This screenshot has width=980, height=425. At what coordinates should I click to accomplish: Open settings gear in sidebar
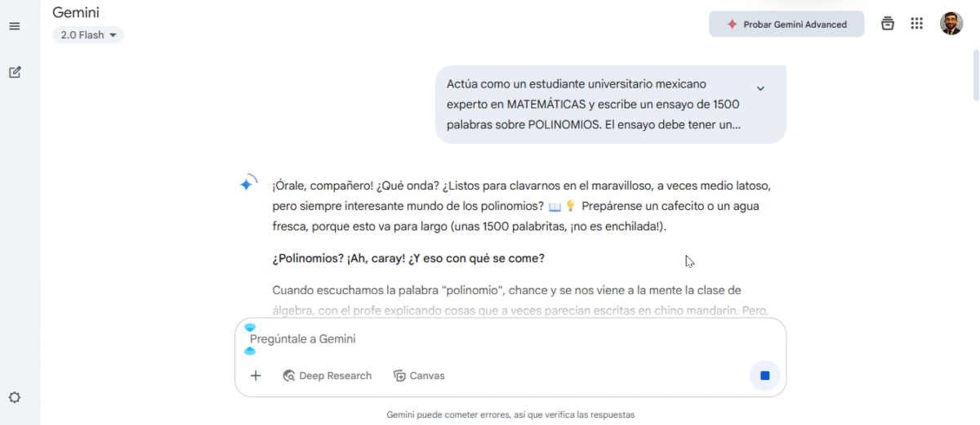pos(14,397)
